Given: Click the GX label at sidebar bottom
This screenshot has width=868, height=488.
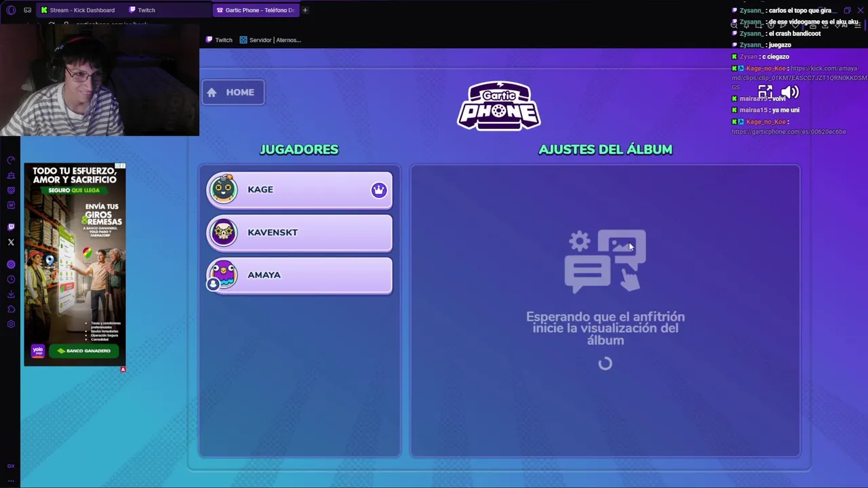Looking at the screenshot, I should [x=11, y=466].
